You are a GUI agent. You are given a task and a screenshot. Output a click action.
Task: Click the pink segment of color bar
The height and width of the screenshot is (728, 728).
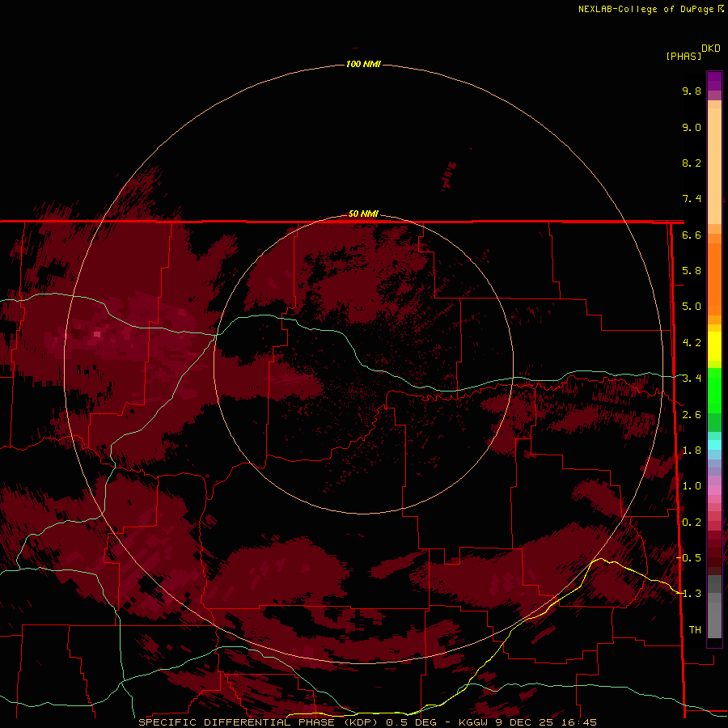tap(714, 490)
